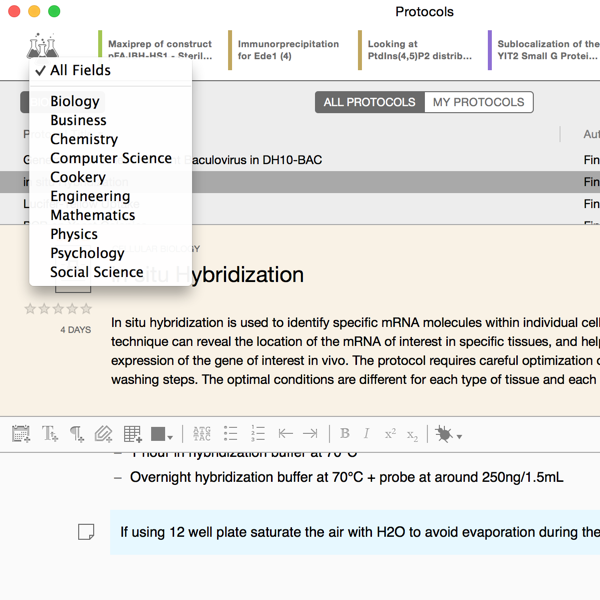Decrease indent with left arrow icon

tap(285, 434)
